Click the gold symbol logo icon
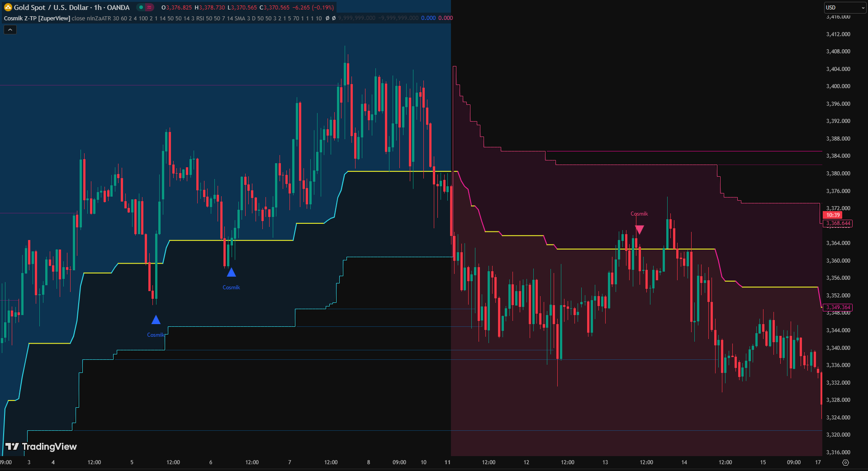This screenshot has height=471, width=868. click(8, 7)
